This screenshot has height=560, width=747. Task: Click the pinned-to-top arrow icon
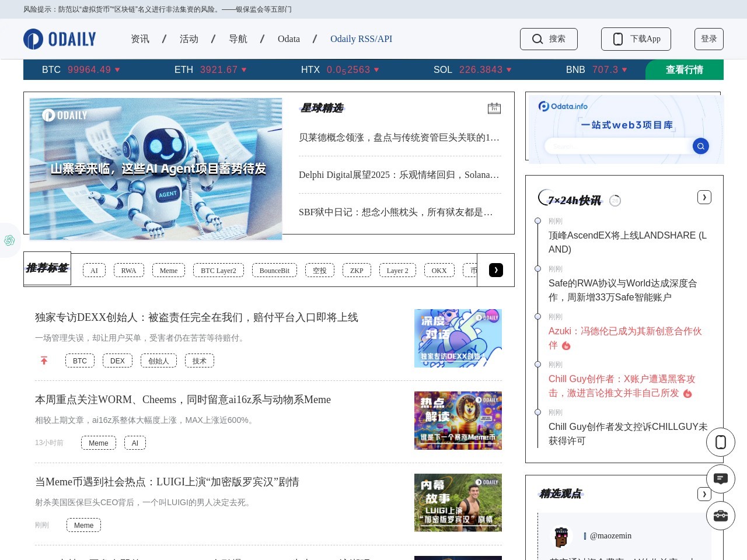(x=44, y=360)
